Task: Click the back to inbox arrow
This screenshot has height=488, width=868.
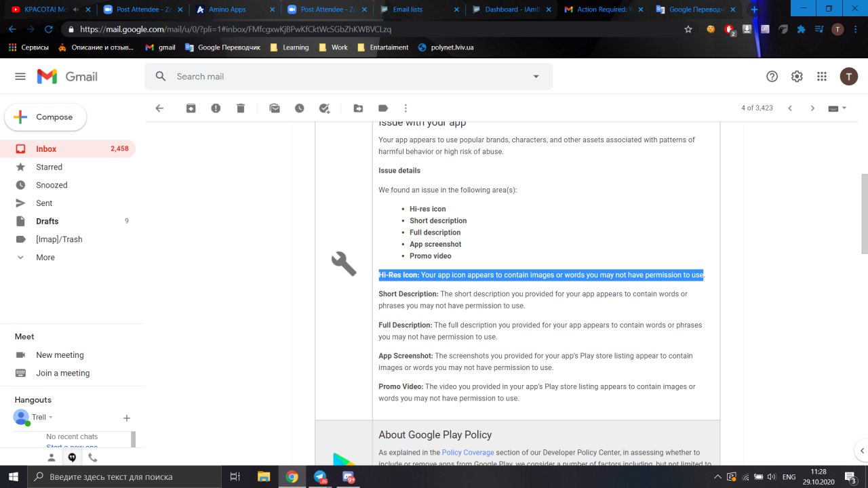Action: (x=159, y=108)
